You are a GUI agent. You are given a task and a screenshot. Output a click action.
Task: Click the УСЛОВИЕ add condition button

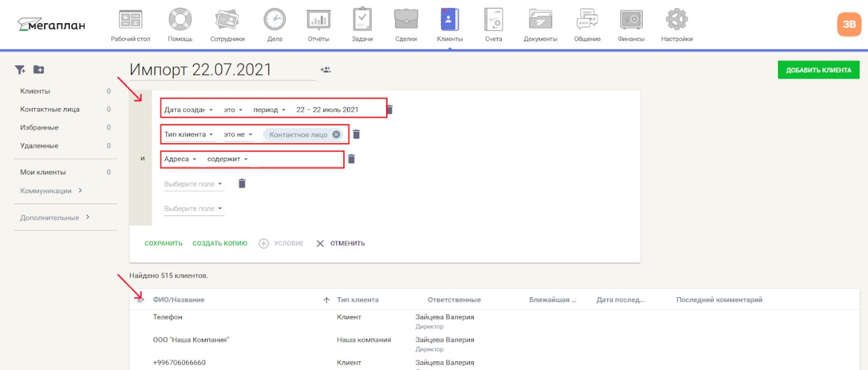pyautogui.click(x=281, y=243)
